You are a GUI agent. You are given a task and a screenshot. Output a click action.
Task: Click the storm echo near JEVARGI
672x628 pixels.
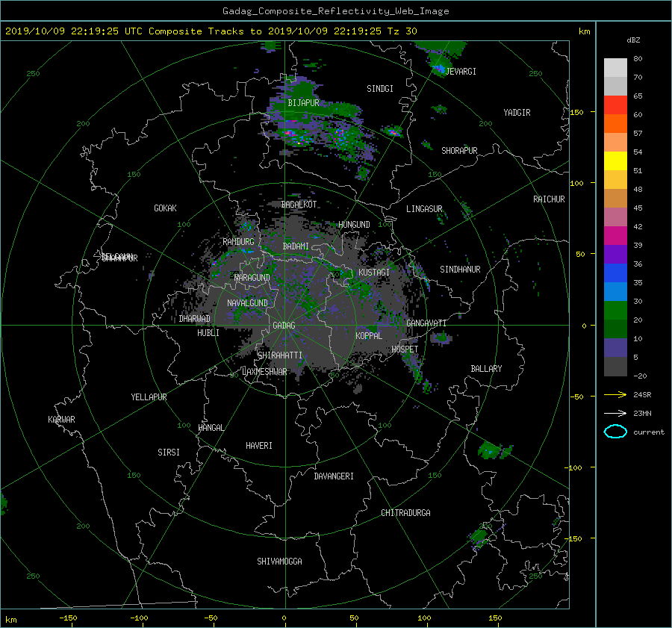[438, 69]
